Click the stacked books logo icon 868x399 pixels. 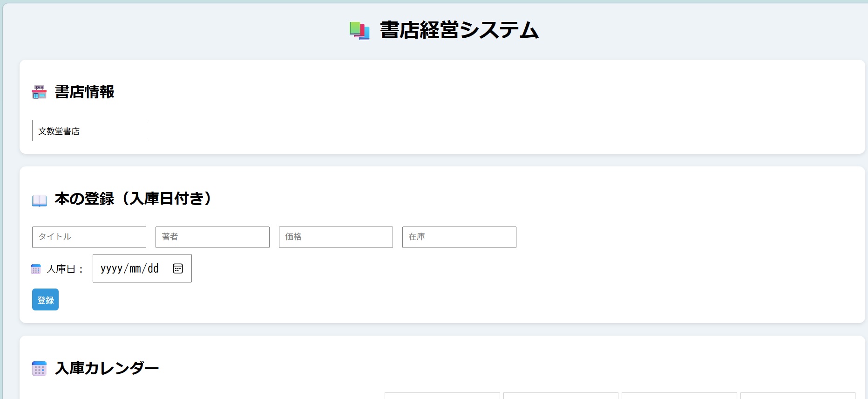pyautogui.click(x=359, y=31)
